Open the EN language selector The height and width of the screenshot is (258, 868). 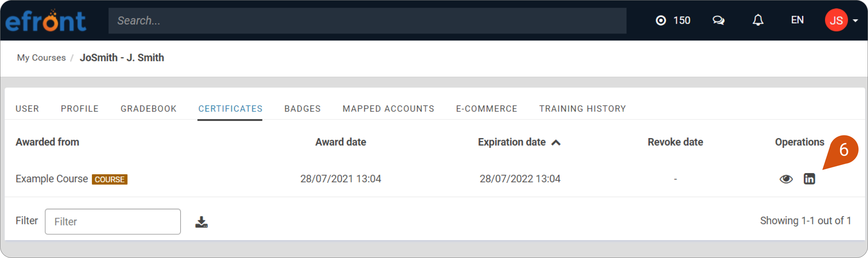pyautogui.click(x=797, y=20)
